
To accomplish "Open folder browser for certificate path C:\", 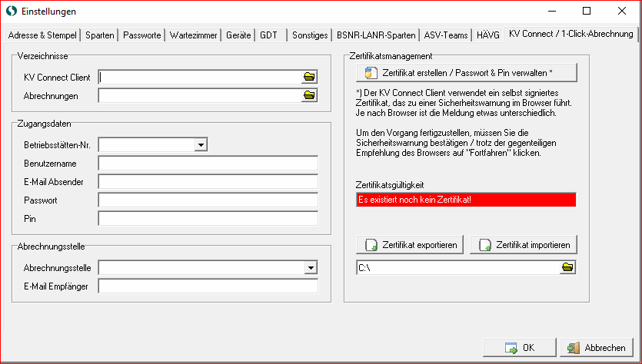I will (x=567, y=267).
